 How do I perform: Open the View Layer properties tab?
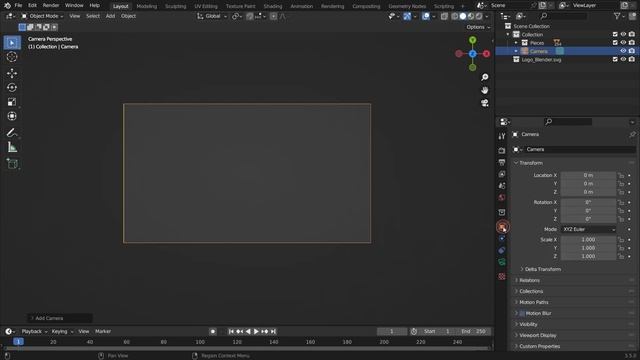(x=502, y=174)
